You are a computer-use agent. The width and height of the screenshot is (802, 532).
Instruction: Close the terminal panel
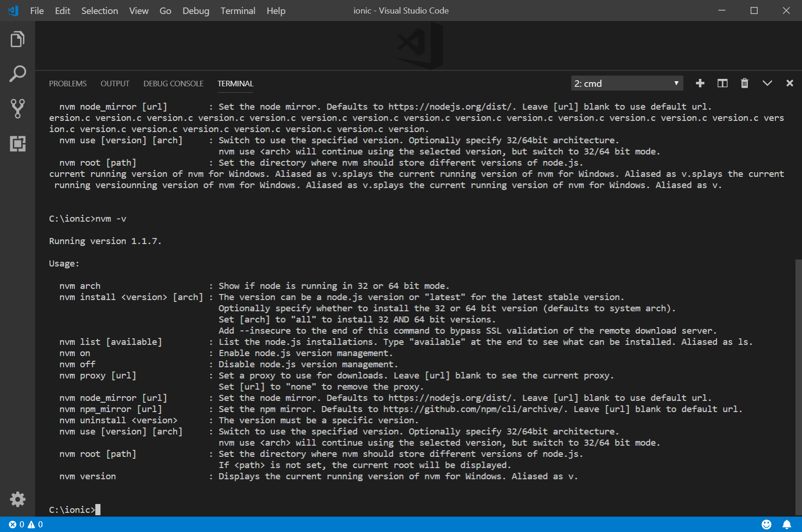[789, 83]
